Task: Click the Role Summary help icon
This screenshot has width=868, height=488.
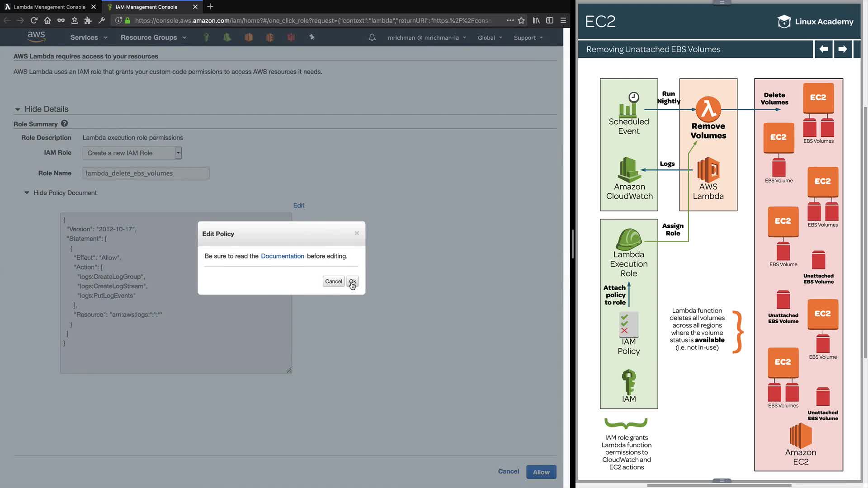Action: (x=64, y=123)
